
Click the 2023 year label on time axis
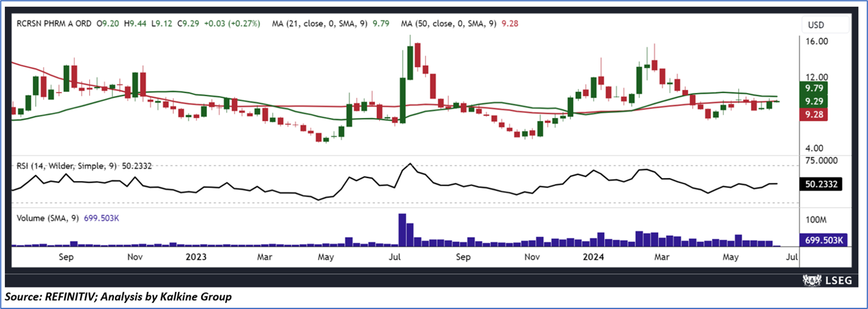coord(196,257)
